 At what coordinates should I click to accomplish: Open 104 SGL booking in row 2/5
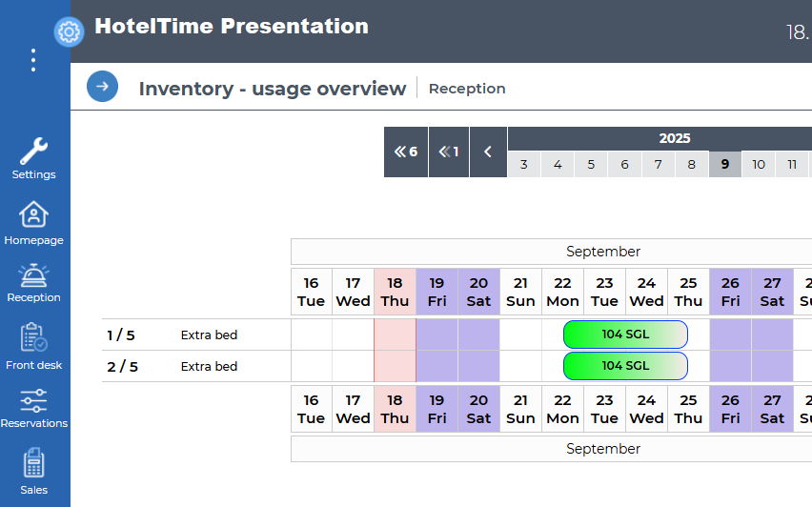coord(625,366)
